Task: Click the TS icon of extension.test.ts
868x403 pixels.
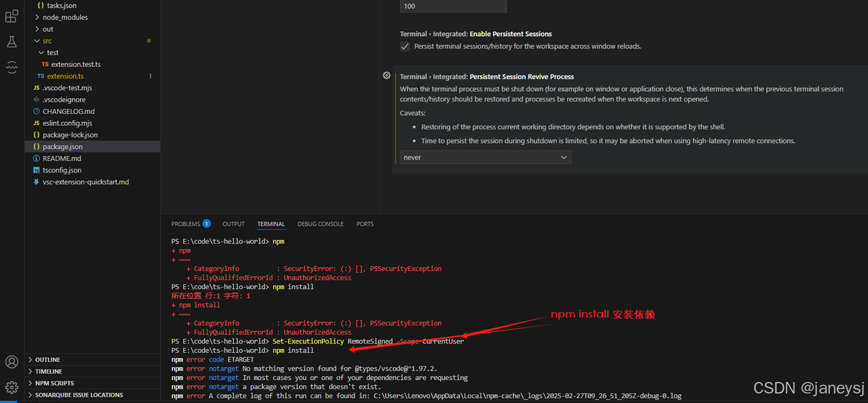Action: 45,64
